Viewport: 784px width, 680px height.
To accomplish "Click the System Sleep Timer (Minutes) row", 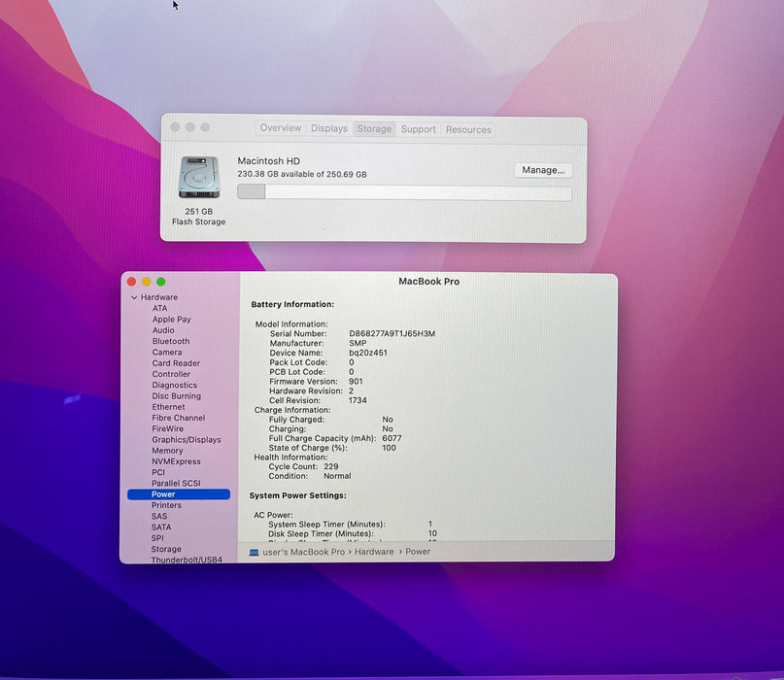I will (x=350, y=525).
